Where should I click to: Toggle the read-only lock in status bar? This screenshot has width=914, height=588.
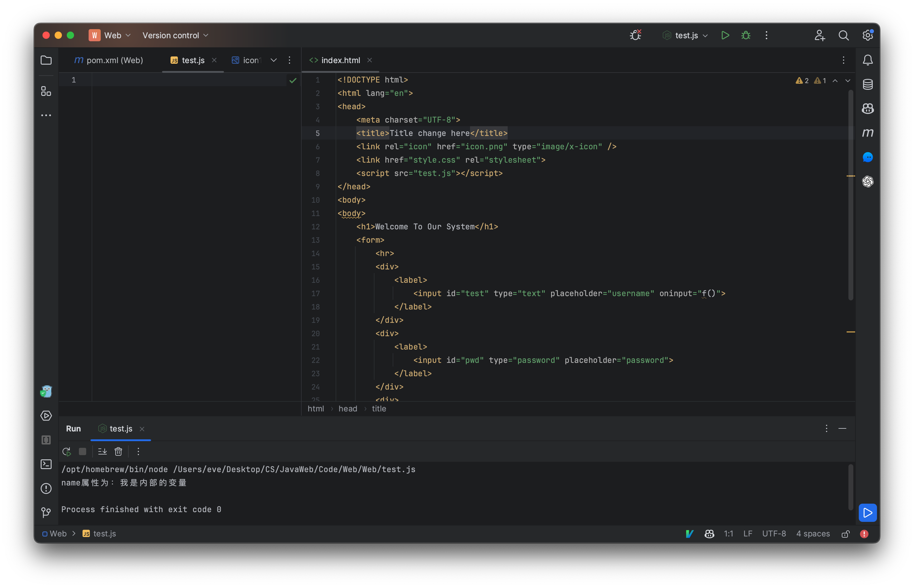[x=846, y=534]
